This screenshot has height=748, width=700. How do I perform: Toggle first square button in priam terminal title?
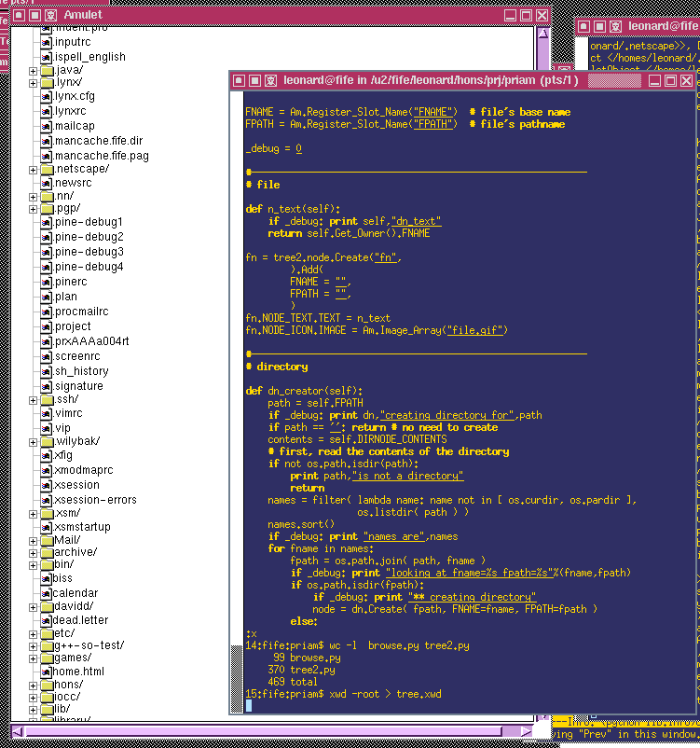239,81
